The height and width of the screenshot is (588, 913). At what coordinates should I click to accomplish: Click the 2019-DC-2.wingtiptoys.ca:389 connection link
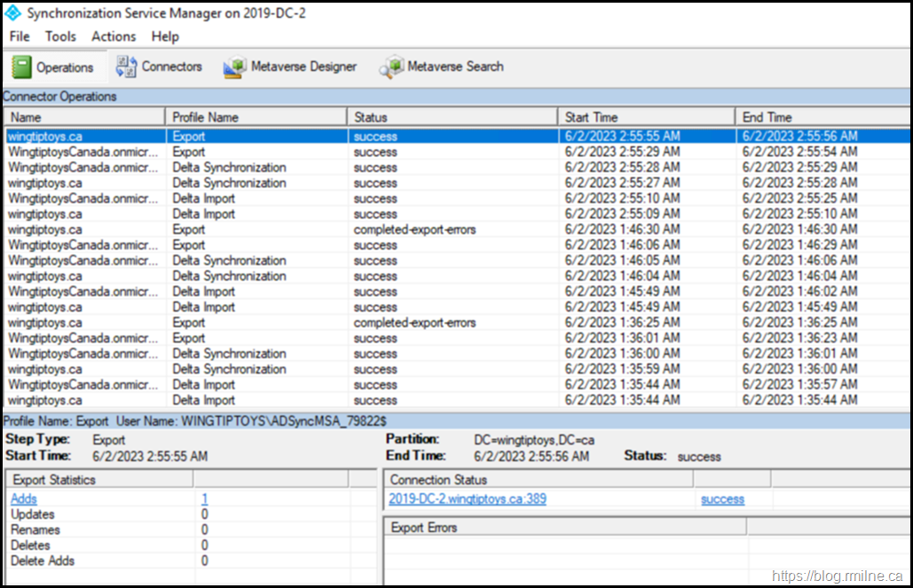click(468, 499)
